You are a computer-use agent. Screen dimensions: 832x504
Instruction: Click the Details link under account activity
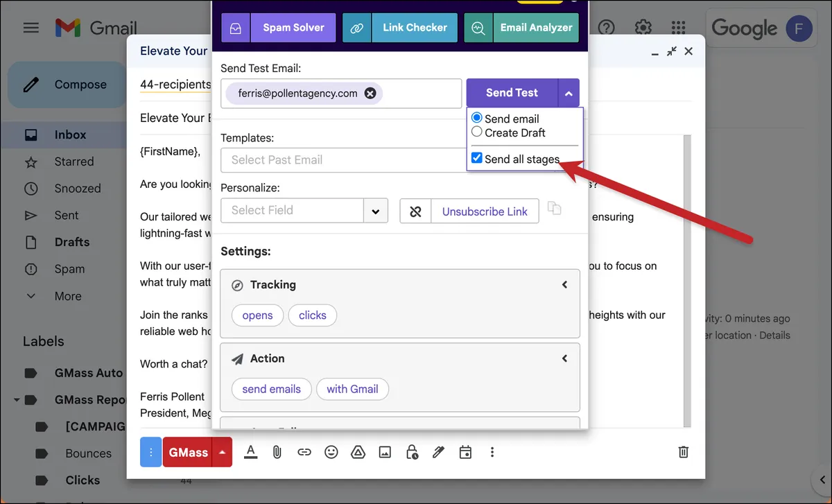click(774, 335)
